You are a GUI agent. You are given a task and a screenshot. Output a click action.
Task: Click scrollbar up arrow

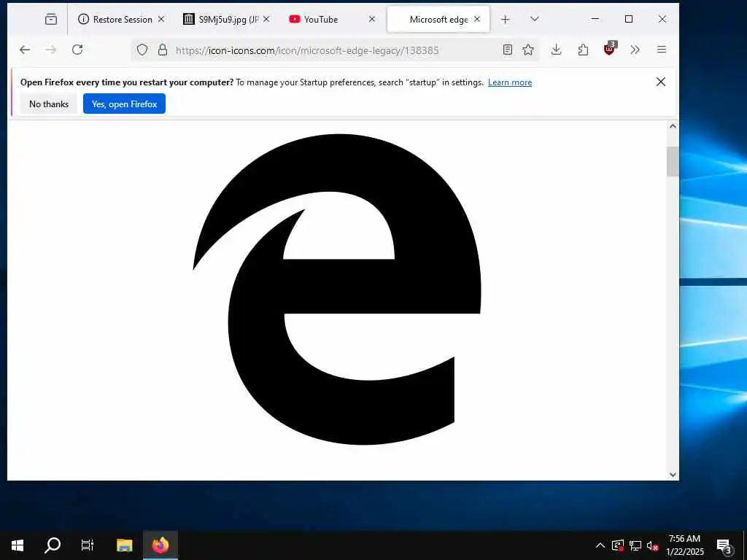point(672,126)
